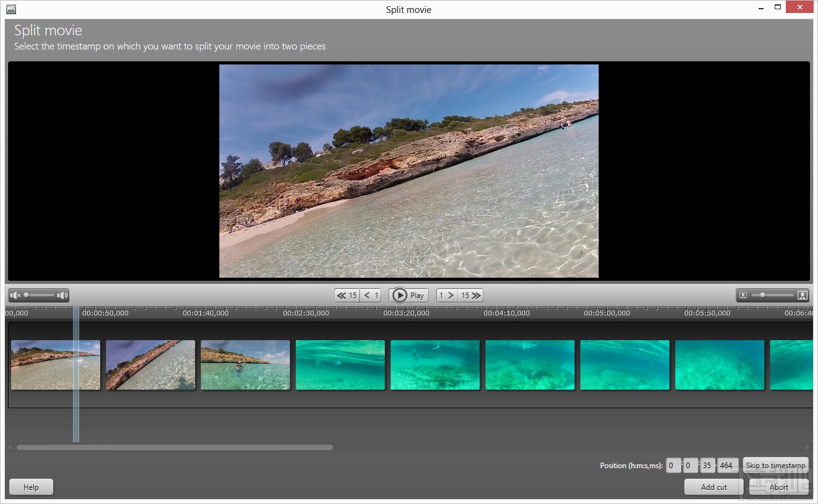818x504 pixels.
Task: Focus the milliseconds field showing 464
Action: [x=727, y=465]
